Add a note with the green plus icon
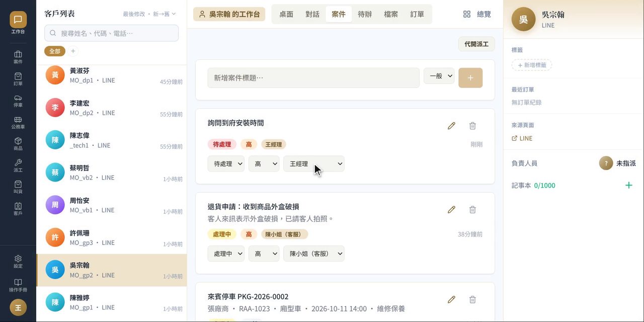Viewport: 644px width, 322px height. (x=628, y=185)
